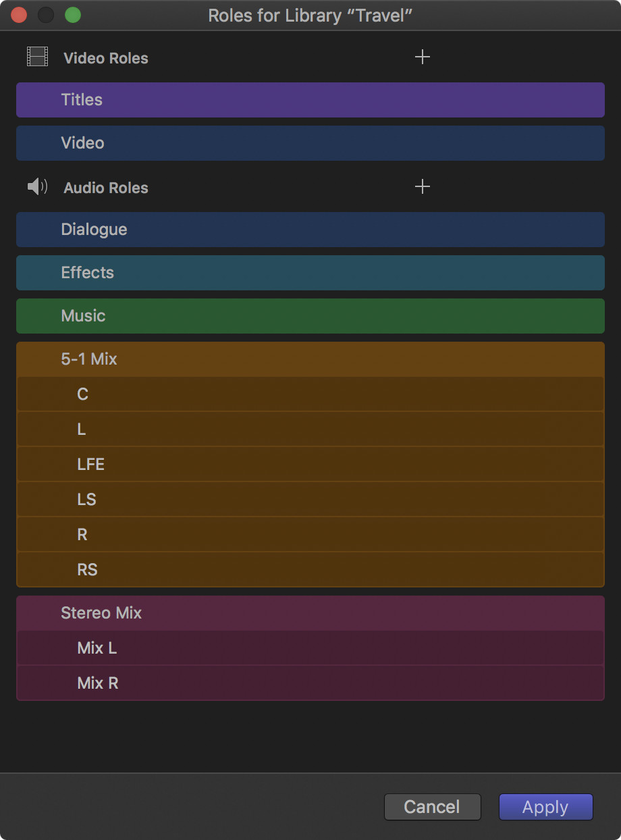Click the Roles for Library title bar
Image resolution: width=621 pixels, height=840 pixels.
click(x=310, y=15)
